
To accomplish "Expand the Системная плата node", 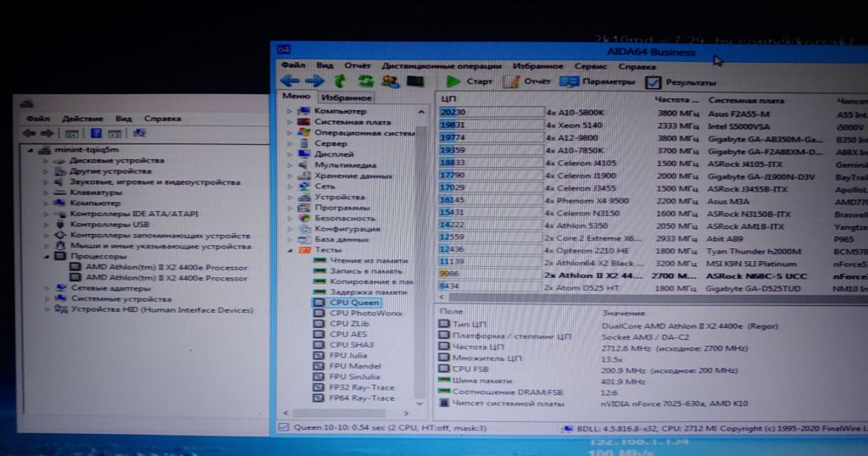I will 289,122.
